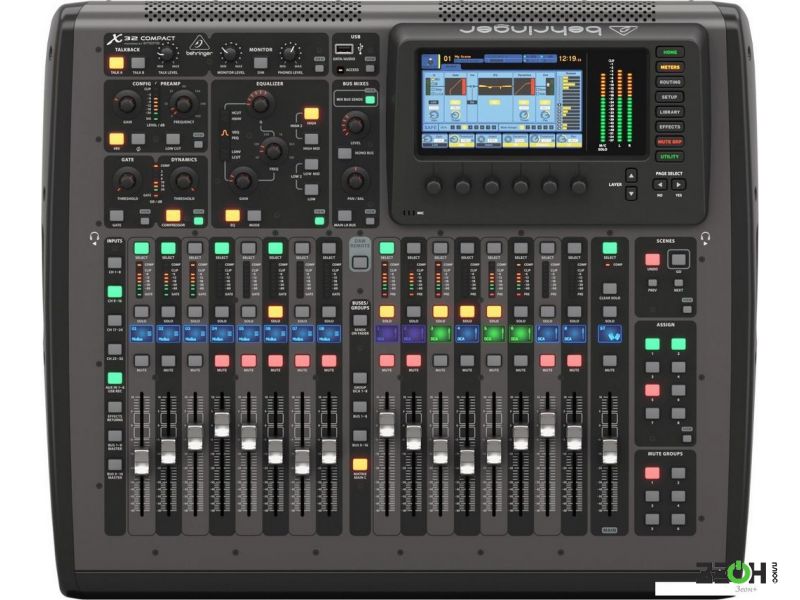Mute the first input channel strip
This screenshot has height=600, width=800.
pos(141,361)
